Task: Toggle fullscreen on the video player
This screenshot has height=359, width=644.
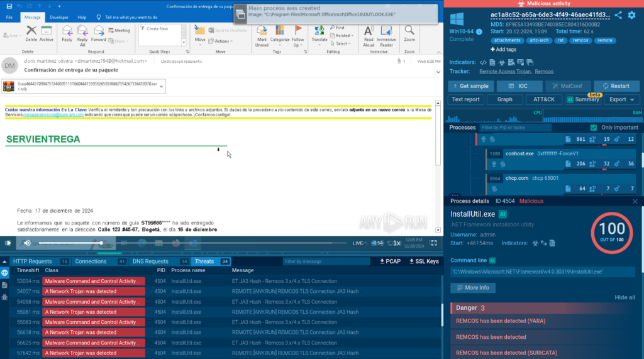Action: (x=433, y=243)
